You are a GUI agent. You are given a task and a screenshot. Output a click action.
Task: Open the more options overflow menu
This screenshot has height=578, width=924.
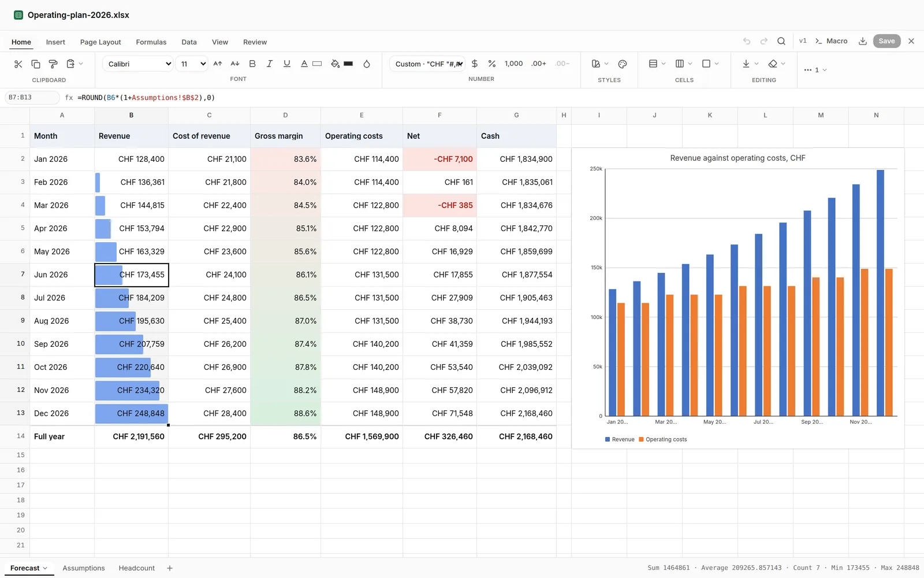[815, 70]
